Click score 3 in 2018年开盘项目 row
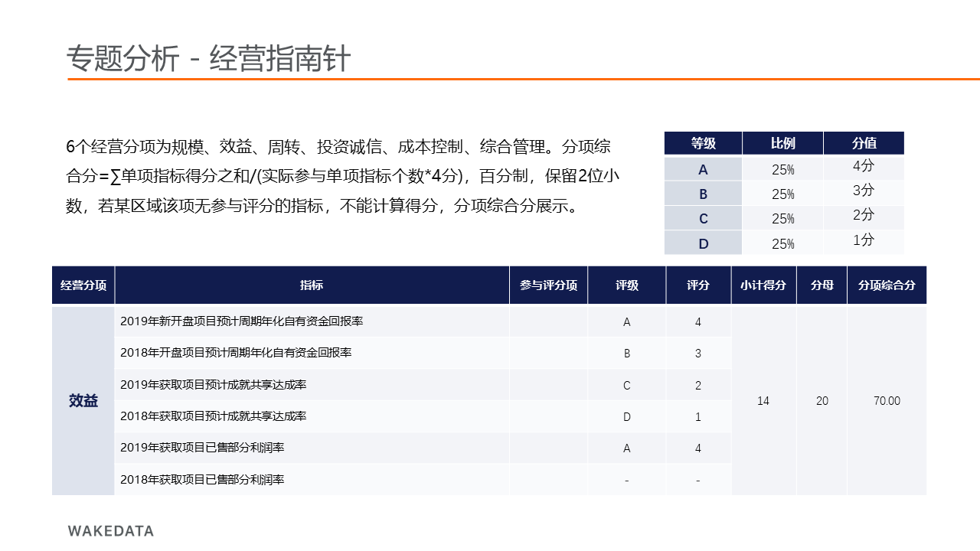Image resolution: width=980 pixels, height=551 pixels. pos(698,354)
